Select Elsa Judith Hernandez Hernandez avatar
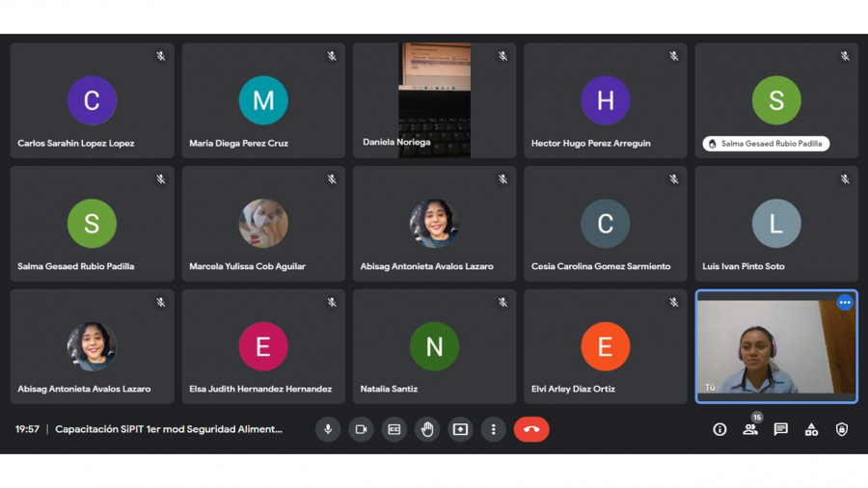 263,346
